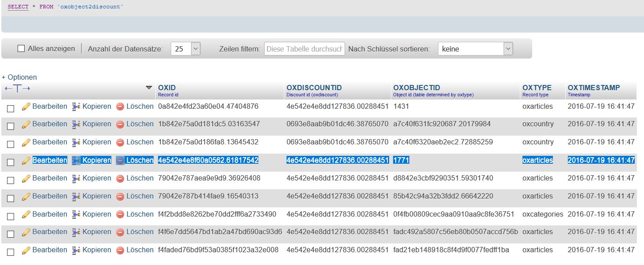This screenshot has height=265, width=644.
Task: Click Bearbeiten link in row f4f6e7dd5647bd1ab2a47bd690ac93d6
Action: [x=50, y=232]
